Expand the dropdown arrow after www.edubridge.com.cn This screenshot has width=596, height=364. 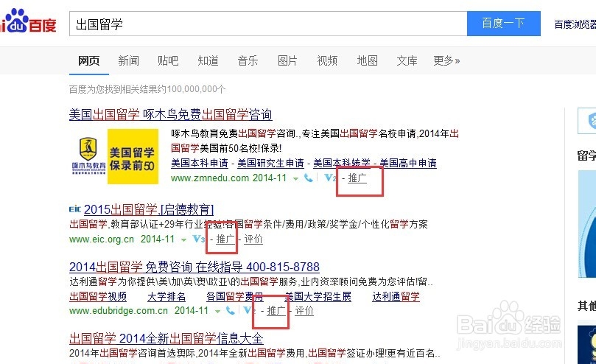217,311
